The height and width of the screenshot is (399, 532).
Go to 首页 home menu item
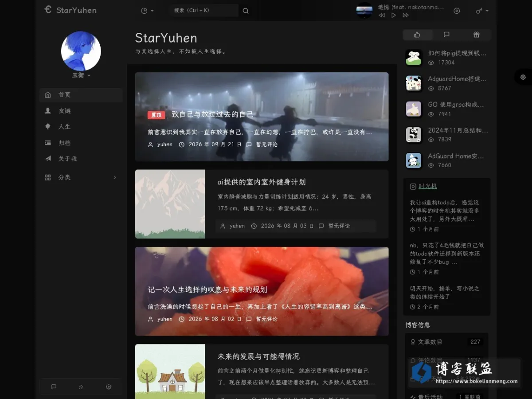[81, 95]
